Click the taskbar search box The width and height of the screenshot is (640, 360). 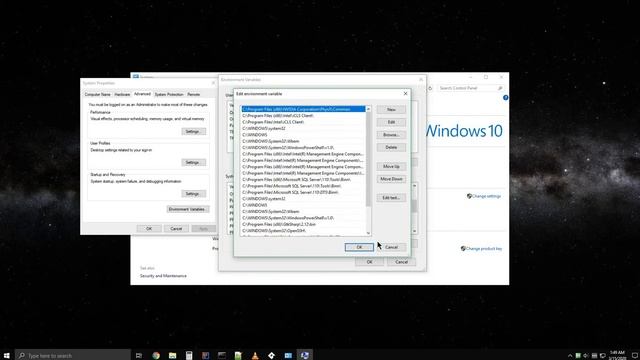pos(73,356)
